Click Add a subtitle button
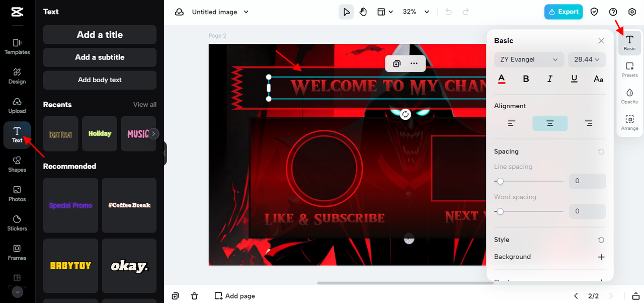The width and height of the screenshot is (644, 303). (x=100, y=57)
